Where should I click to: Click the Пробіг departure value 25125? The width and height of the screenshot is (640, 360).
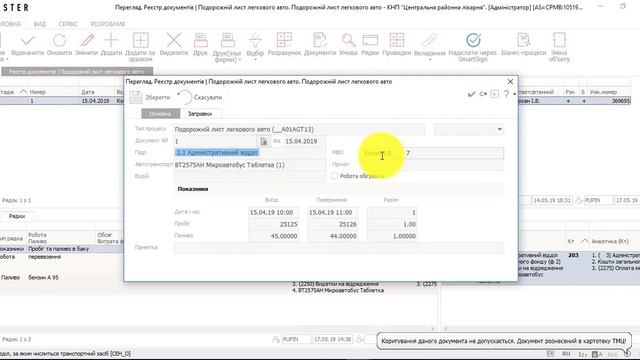pyautogui.click(x=273, y=224)
